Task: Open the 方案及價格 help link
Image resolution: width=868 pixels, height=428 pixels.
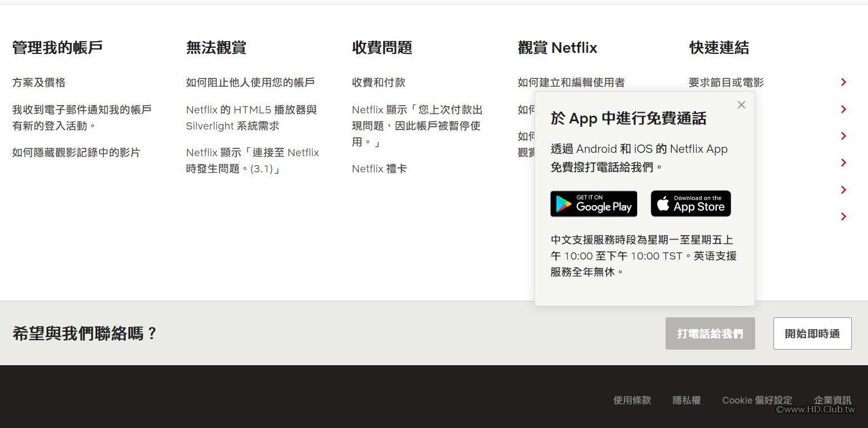Action: [x=39, y=82]
